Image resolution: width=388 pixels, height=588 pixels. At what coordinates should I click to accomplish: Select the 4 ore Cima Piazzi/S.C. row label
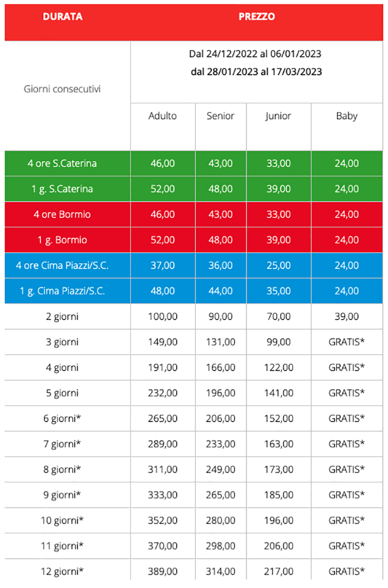pos(62,265)
